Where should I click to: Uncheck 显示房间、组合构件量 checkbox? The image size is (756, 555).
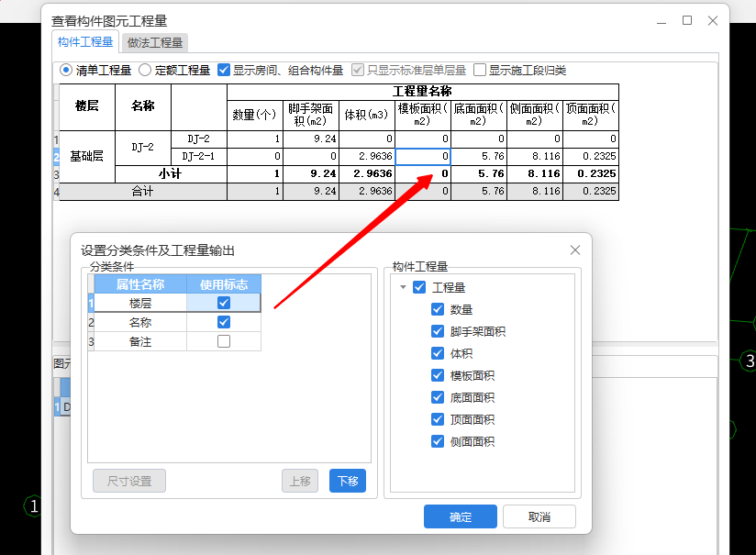224,71
